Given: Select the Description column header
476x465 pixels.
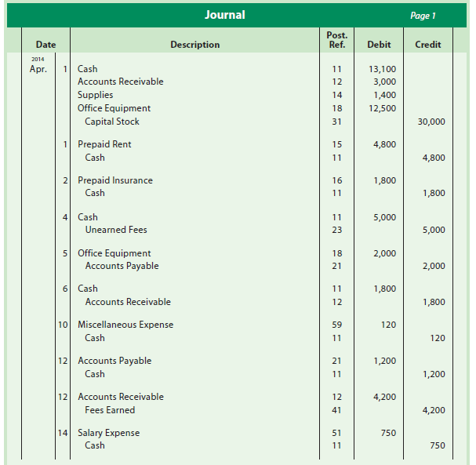Looking at the screenshot, I should [194, 45].
